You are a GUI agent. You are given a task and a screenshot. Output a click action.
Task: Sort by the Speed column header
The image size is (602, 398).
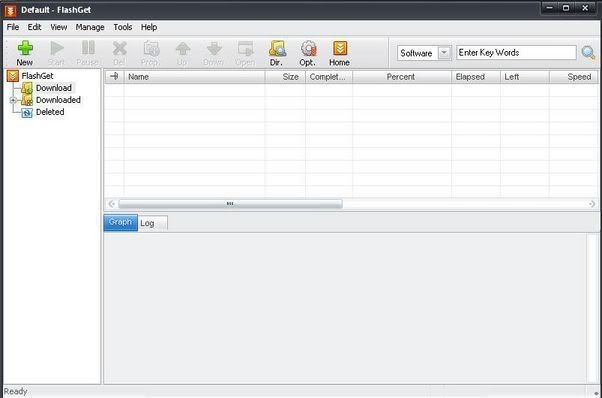pyautogui.click(x=574, y=77)
